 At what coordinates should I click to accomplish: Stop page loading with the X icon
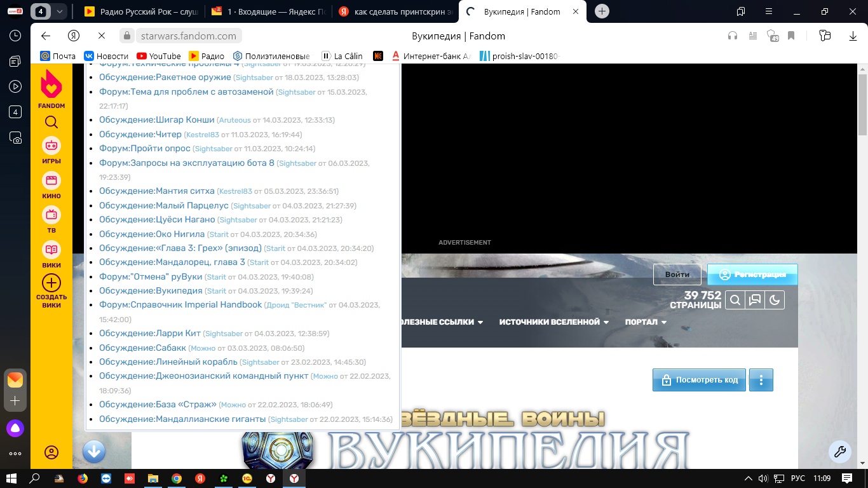[102, 36]
